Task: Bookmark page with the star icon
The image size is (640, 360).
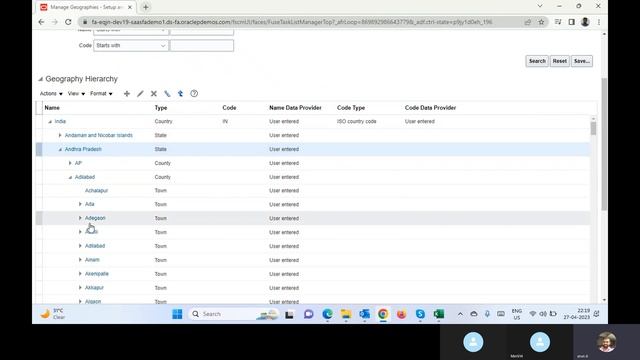Action: point(541,22)
